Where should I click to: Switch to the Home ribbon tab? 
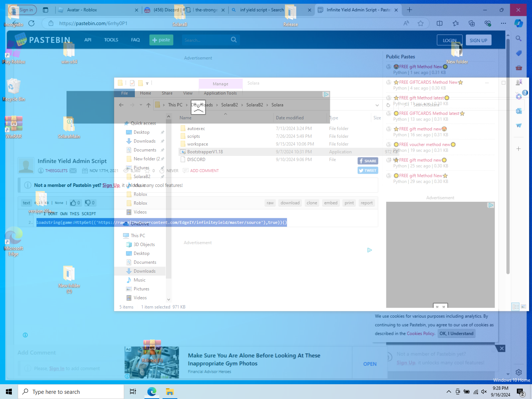click(146, 93)
